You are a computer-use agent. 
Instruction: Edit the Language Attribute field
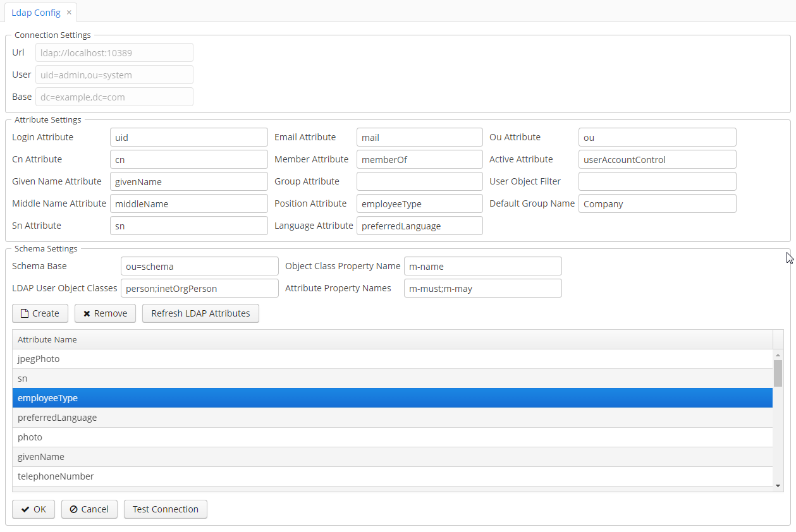[x=420, y=226]
